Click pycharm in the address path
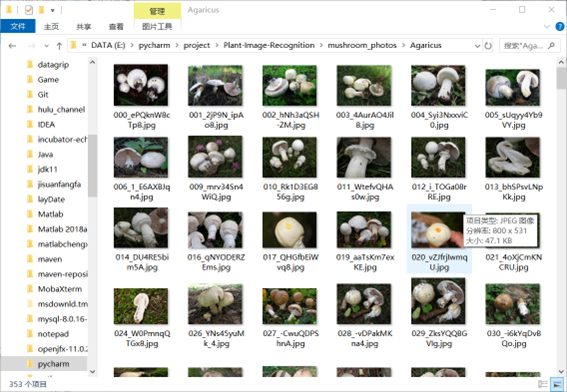Screen dimensions: 567x392 click(154, 45)
